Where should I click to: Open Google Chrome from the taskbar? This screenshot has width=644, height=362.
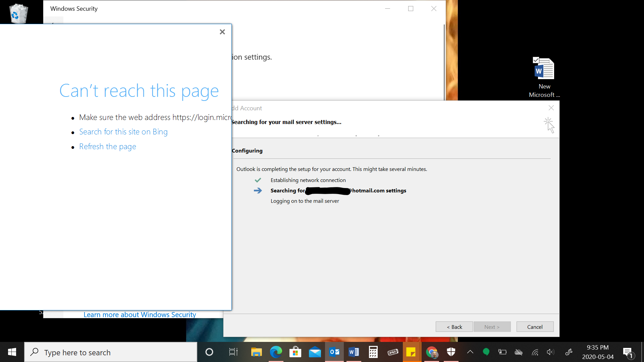(432, 352)
